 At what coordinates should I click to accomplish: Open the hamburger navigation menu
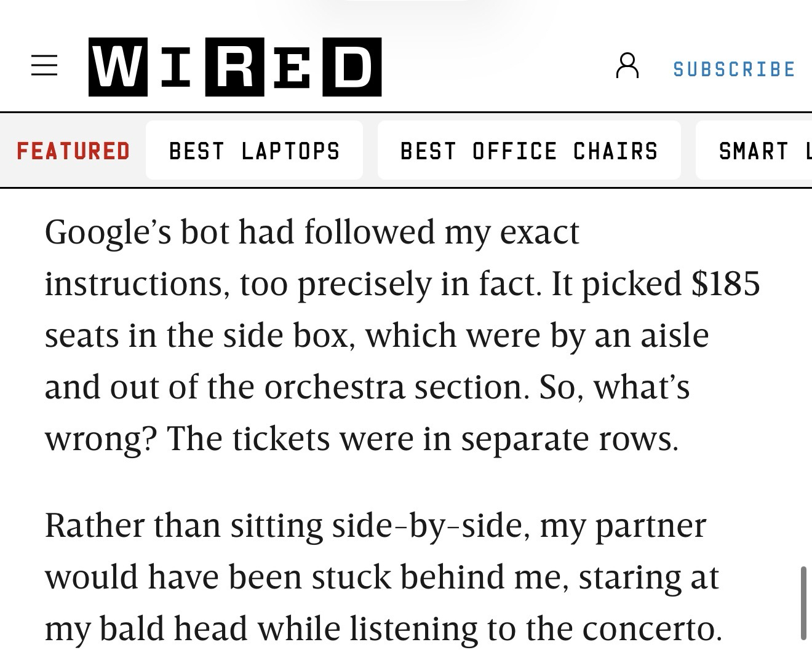pyautogui.click(x=44, y=66)
